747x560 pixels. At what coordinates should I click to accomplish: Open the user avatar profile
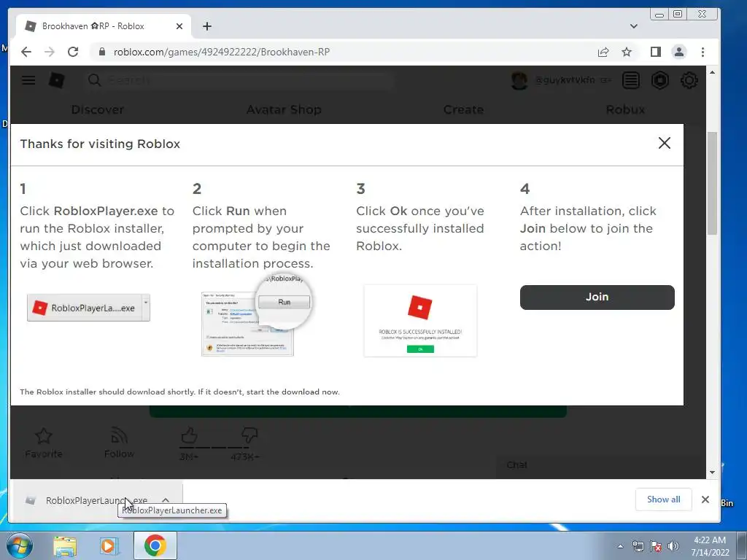tap(519, 80)
